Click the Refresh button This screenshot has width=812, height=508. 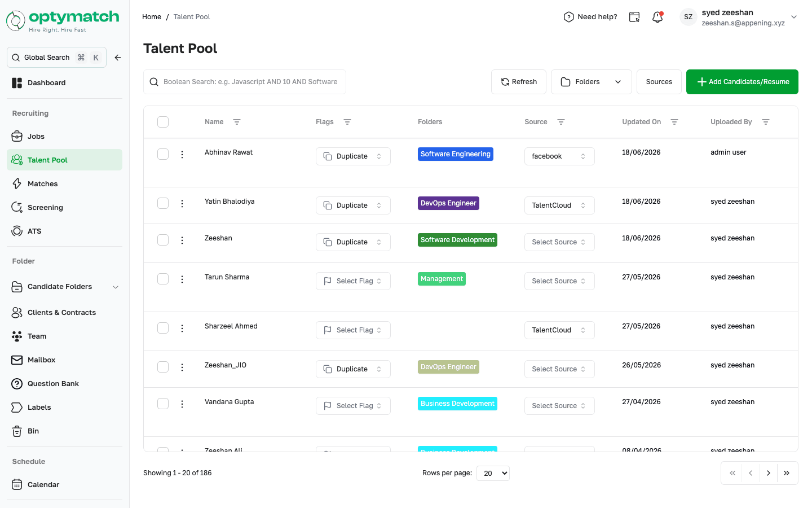click(x=519, y=82)
